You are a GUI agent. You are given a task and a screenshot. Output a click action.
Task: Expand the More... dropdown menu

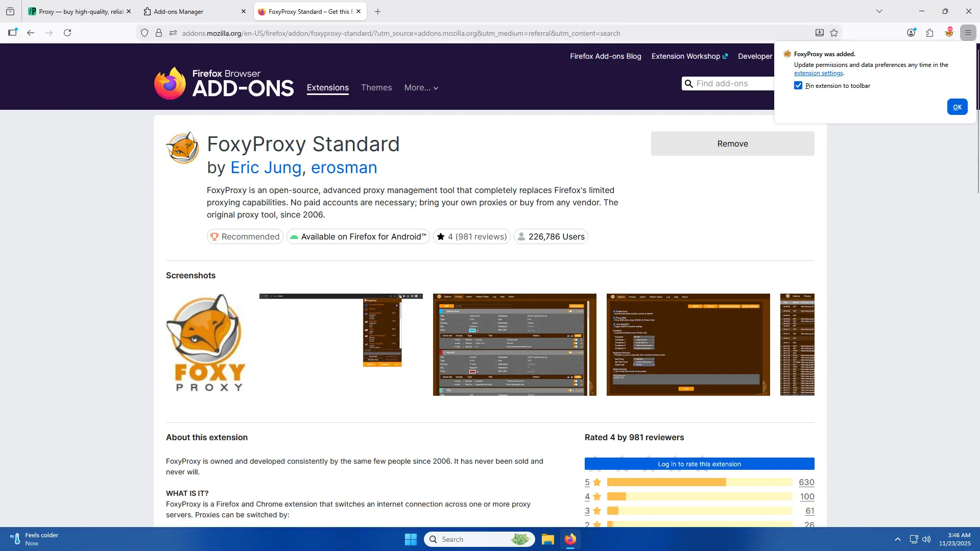click(x=421, y=88)
